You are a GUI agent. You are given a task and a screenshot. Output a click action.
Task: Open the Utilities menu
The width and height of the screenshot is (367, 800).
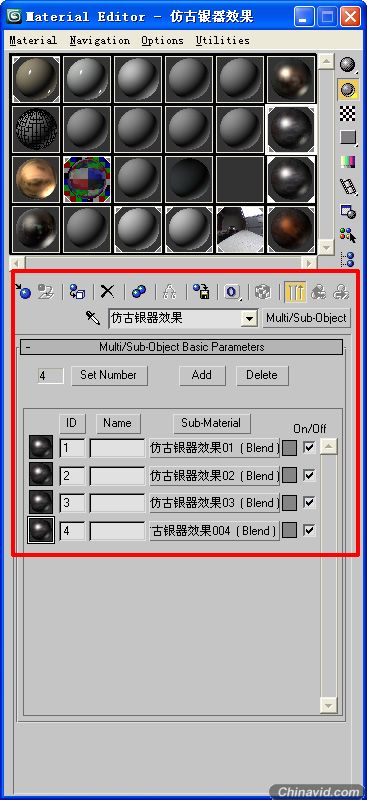pyautogui.click(x=223, y=40)
